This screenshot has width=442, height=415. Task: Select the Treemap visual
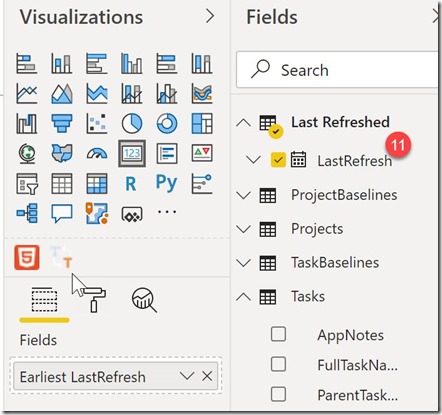[202, 123]
